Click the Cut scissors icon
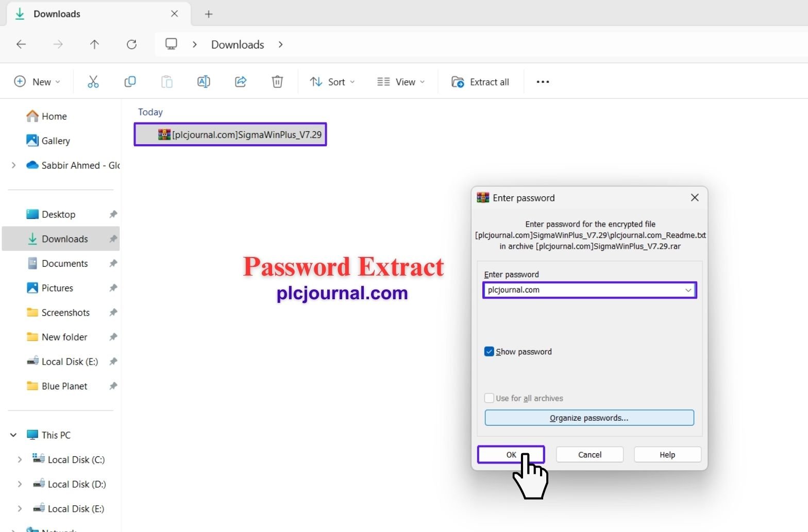808x532 pixels. coord(93,82)
